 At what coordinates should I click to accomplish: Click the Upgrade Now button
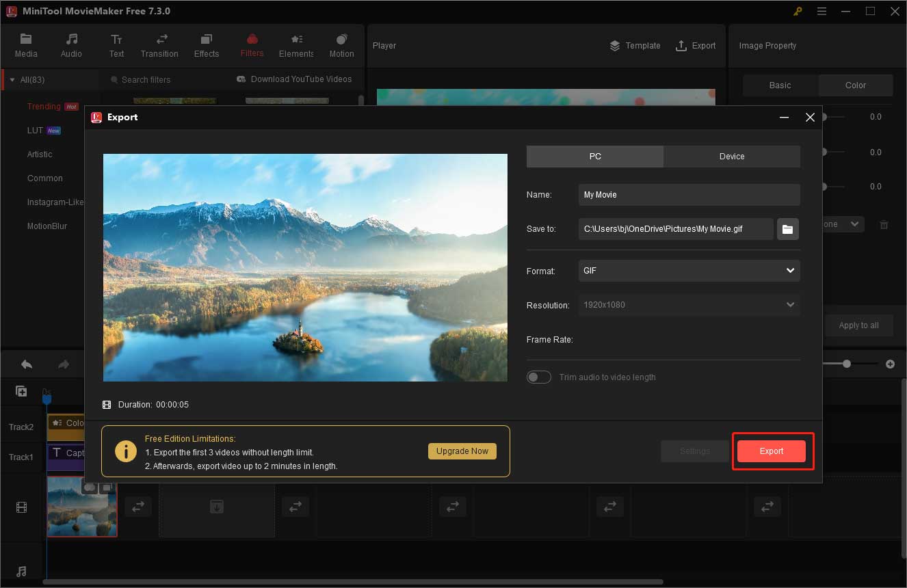coord(462,451)
